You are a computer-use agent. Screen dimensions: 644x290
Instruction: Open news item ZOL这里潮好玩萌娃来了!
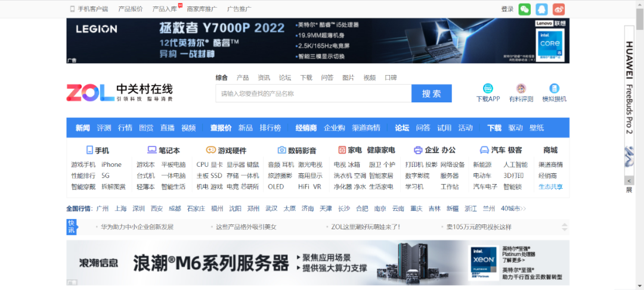coord(366,227)
